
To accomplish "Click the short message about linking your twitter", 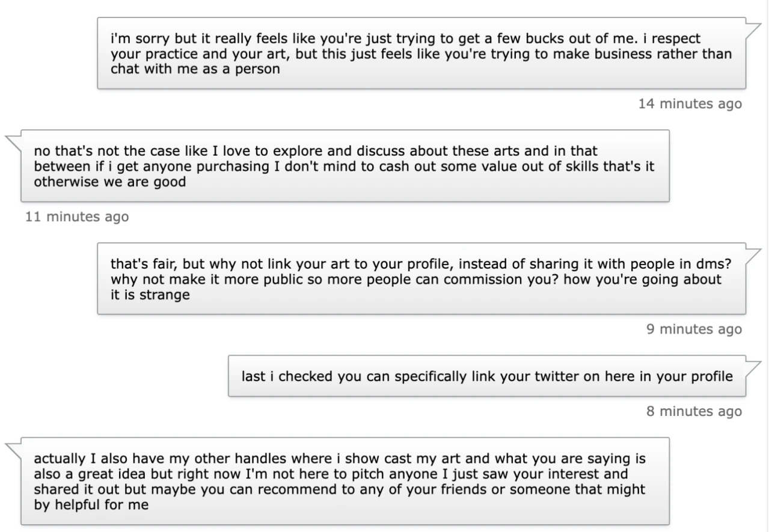I will click(x=486, y=376).
